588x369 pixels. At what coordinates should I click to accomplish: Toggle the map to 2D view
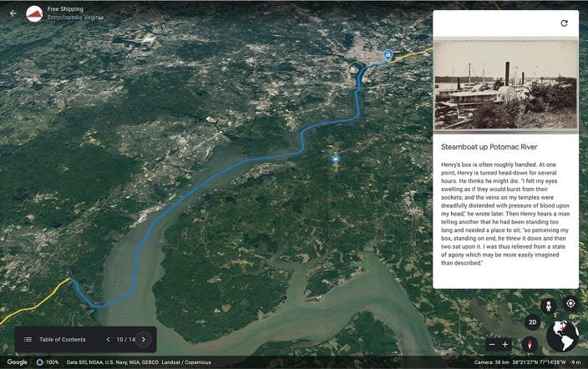[532, 322]
